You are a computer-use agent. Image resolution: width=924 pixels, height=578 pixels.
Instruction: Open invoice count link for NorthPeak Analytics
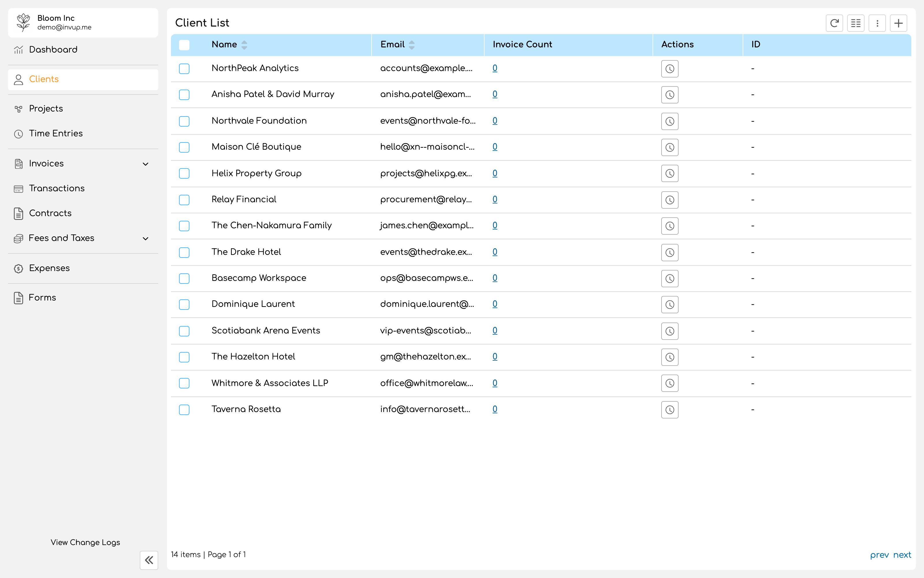495,68
